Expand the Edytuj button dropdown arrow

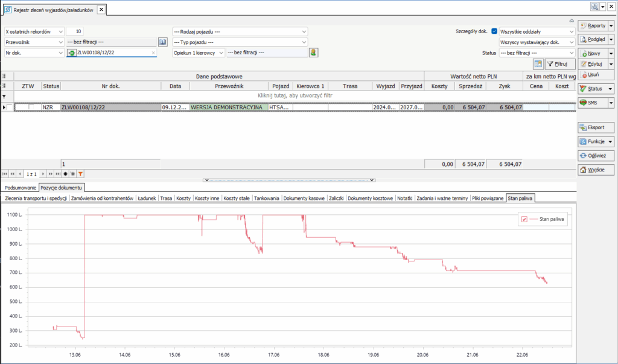tap(611, 64)
